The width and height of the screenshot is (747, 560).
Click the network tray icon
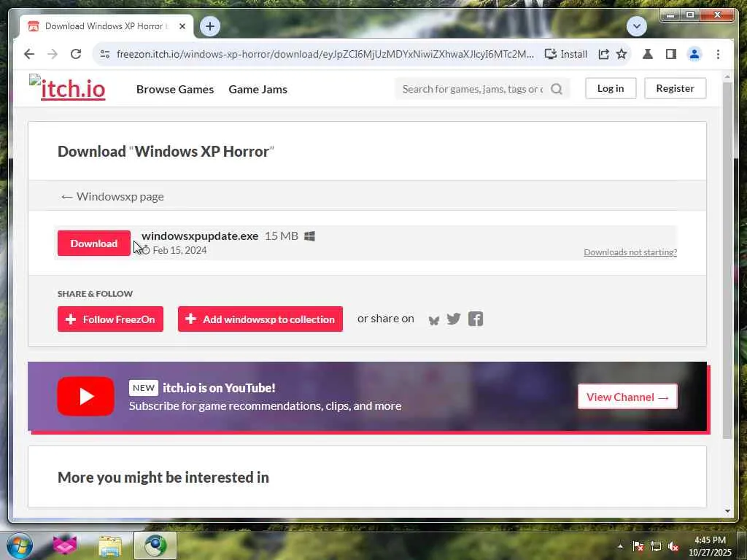(x=656, y=546)
